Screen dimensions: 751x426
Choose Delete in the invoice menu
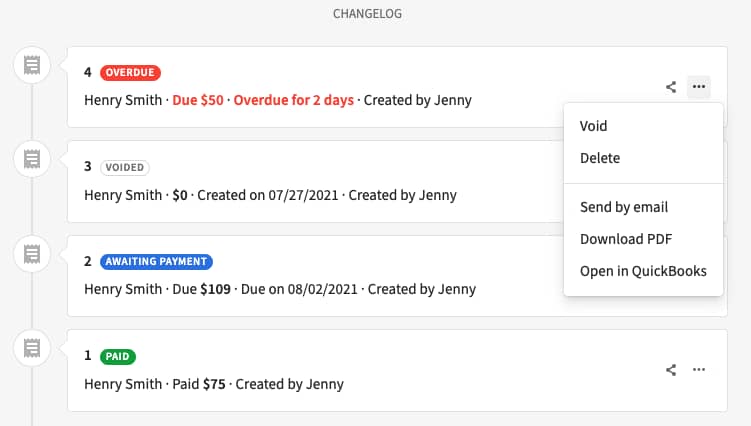pyautogui.click(x=600, y=158)
